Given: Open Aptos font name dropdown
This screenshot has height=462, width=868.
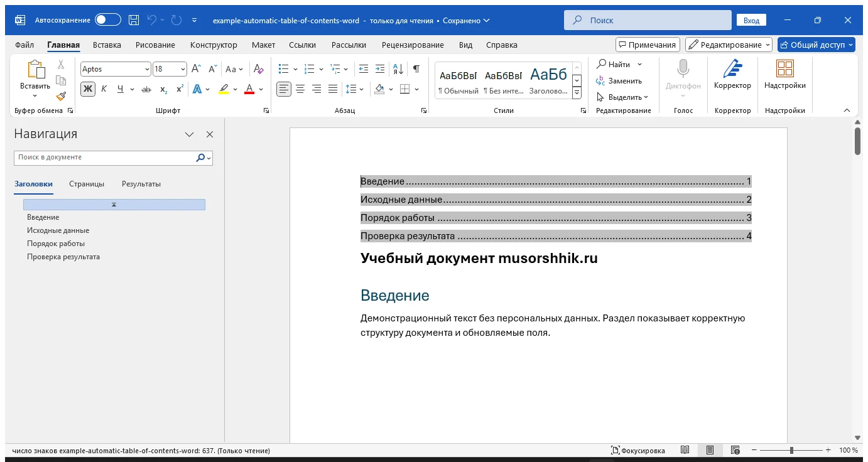Looking at the screenshot, I should pos(147,69).
